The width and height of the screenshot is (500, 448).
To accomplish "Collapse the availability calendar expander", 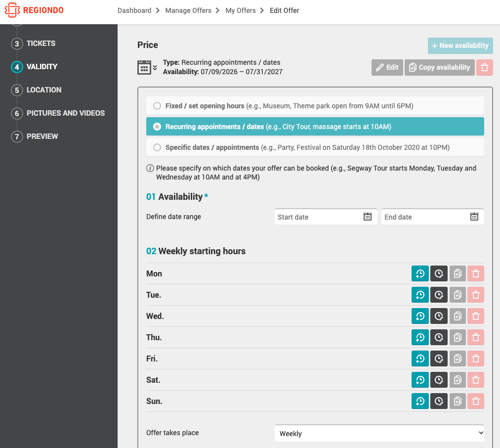I will tap(147, 67).
